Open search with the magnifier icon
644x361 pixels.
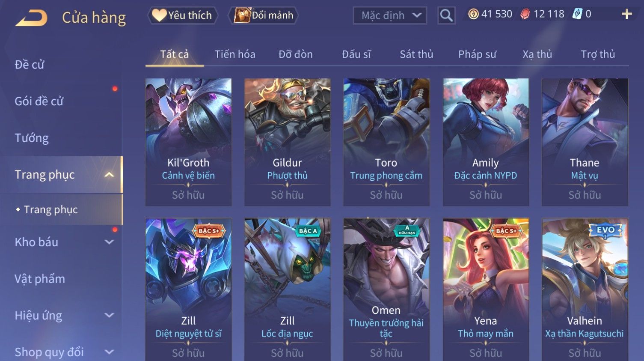click(446, 15)
